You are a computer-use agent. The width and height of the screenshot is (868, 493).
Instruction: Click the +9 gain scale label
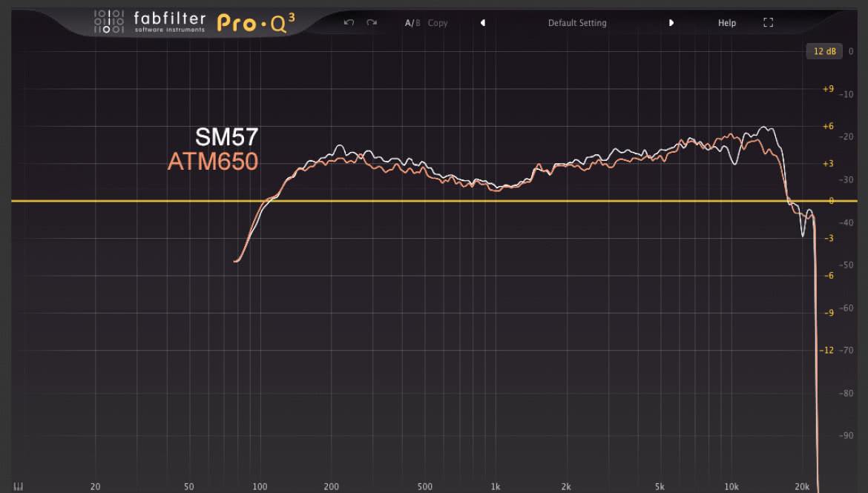click(828, 89)
